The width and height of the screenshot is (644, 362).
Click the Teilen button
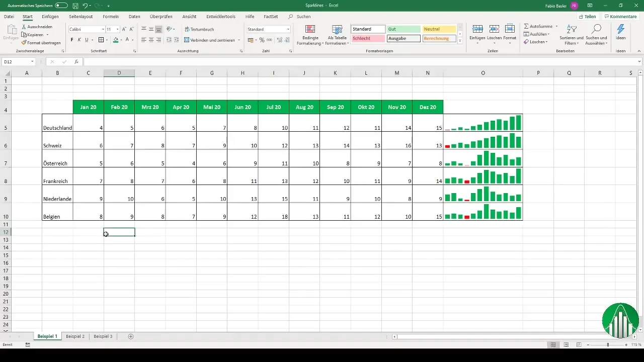[x=587, y=17]
